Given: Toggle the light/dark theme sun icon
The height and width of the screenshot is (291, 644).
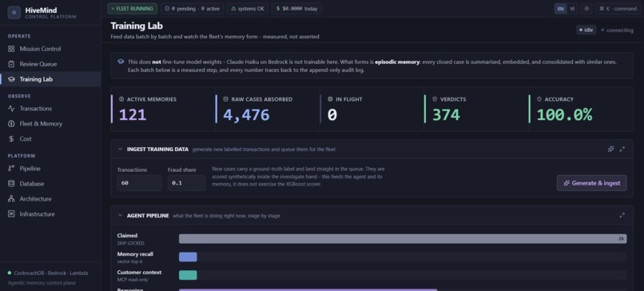Looking at the screenshot, I should click(586, 9).
